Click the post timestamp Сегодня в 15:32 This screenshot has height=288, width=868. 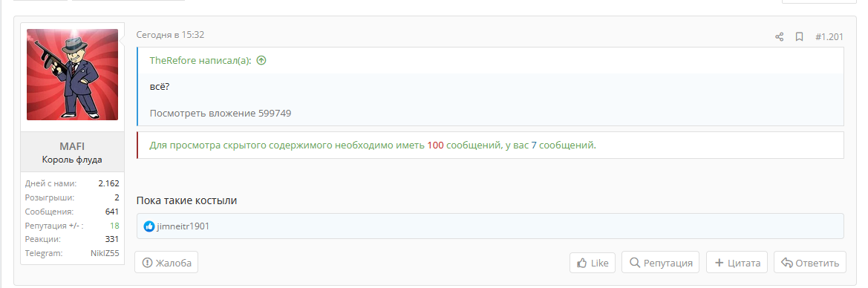171,35
